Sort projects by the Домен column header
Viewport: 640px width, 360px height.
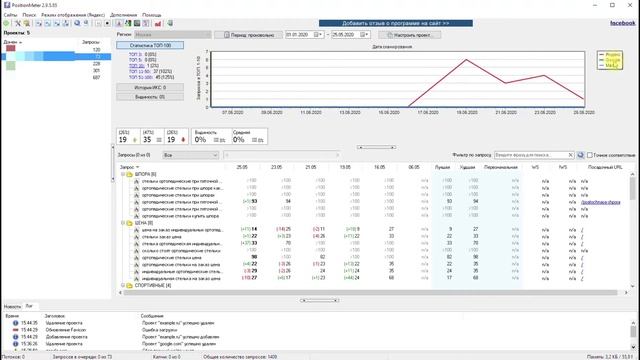(x=12, y=42)
